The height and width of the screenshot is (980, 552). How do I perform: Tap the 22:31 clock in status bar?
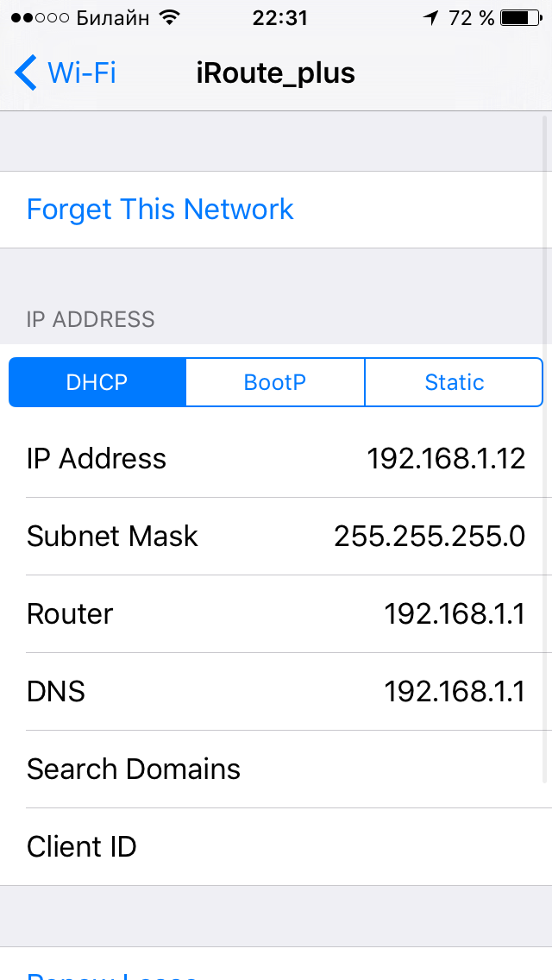pyautogui.click(x=280, y=18)
